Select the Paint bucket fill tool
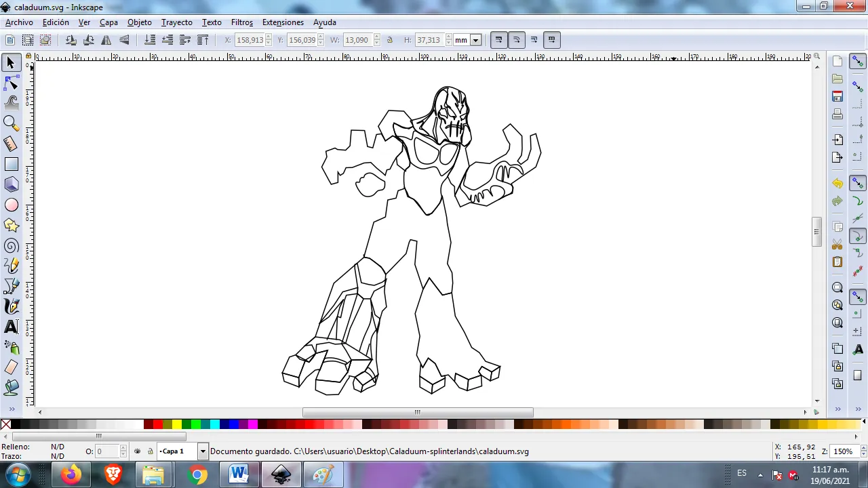This screenshot has width=868, height=488. (11, 388)
